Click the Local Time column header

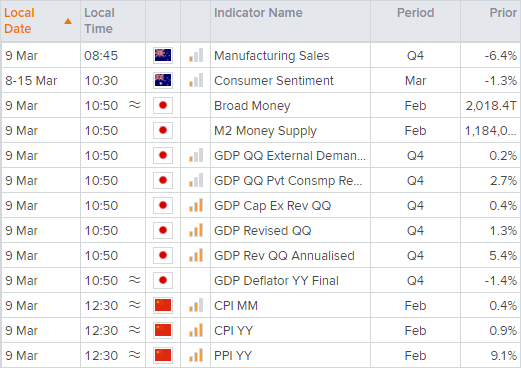click(x=99, y=21)
